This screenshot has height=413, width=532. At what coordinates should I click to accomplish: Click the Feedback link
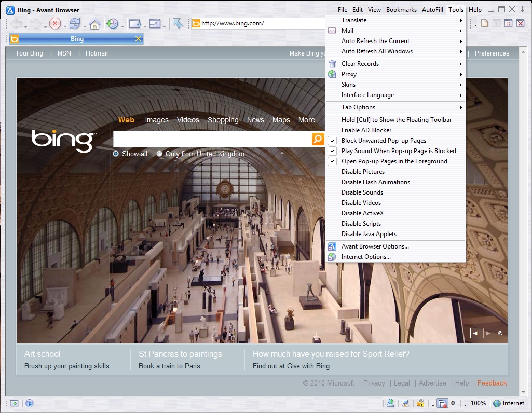tap(492, 383)
